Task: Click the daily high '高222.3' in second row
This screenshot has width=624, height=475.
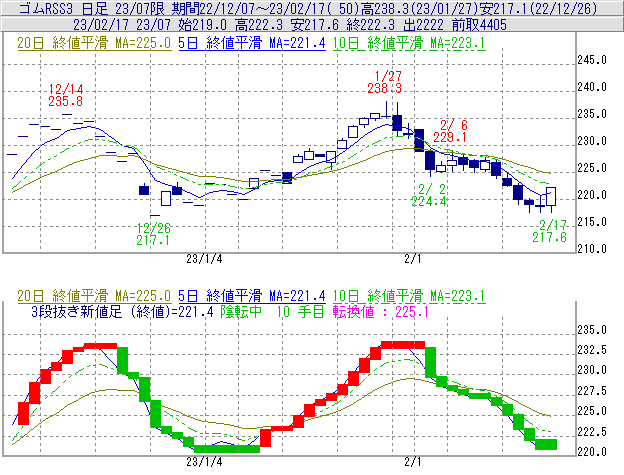Action: click(x=259, y=25)
